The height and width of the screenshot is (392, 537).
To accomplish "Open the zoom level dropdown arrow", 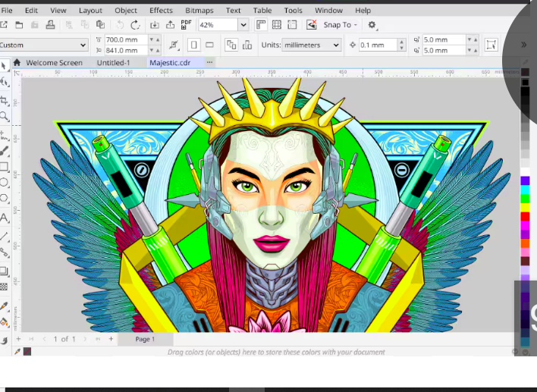I will coord(243,25).
